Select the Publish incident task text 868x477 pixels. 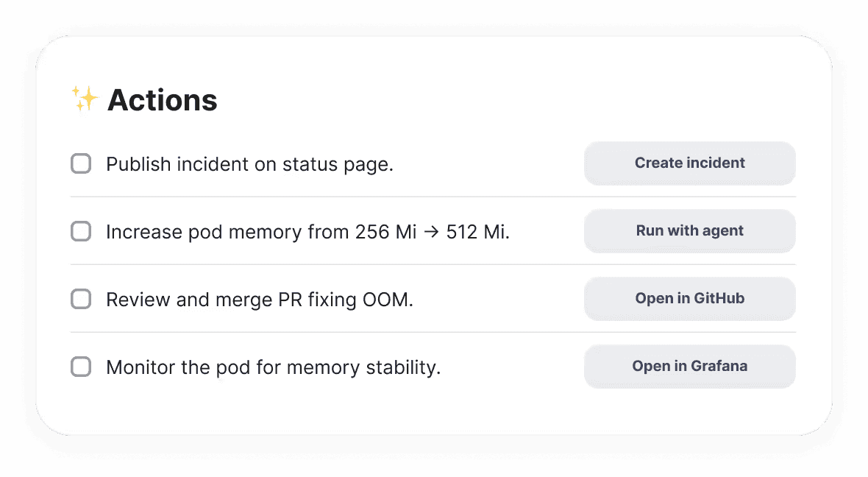[x=250, y=163]
